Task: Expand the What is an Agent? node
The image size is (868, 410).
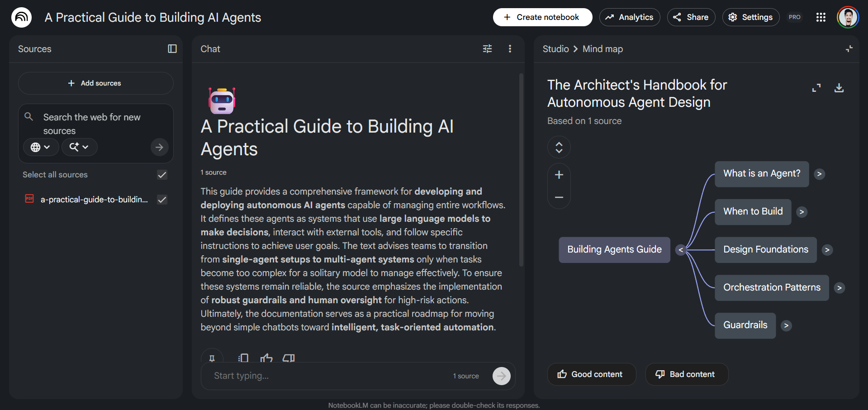Action: [x=819, y=174]
